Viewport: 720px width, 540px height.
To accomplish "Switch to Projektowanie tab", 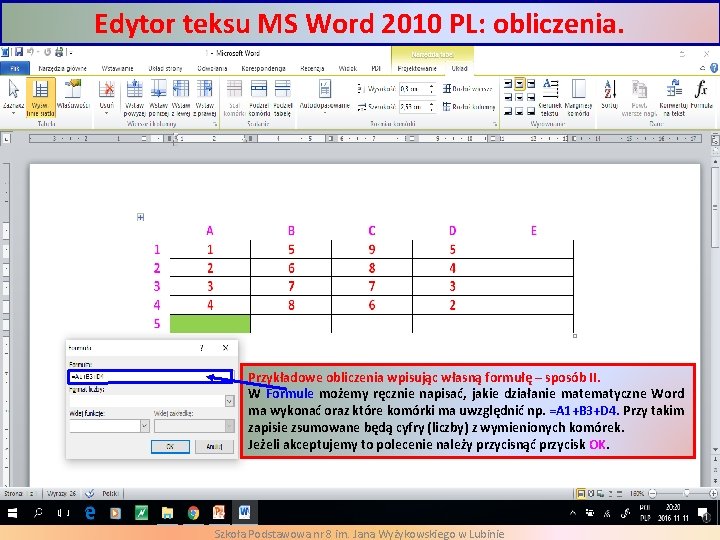I will [x=417, y=68].
